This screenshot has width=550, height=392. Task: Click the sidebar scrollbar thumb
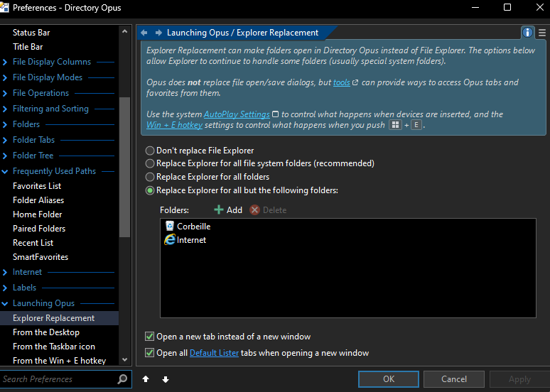(124, 167)
